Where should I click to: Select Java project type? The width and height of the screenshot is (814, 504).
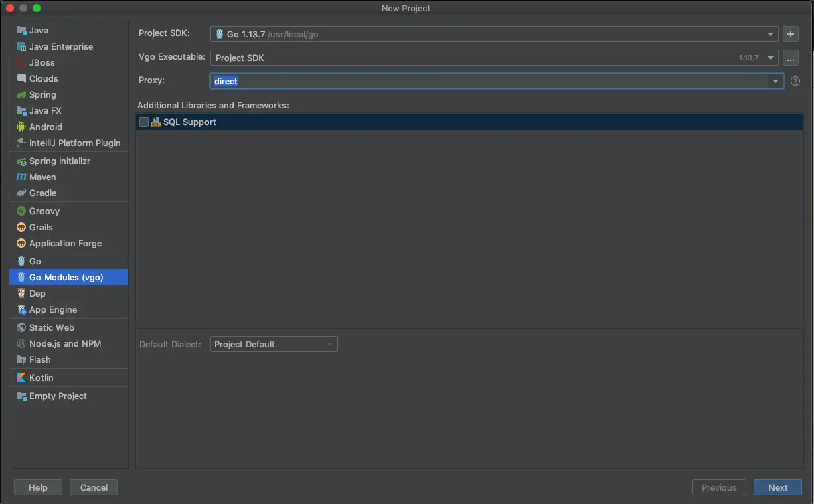tap(68, 30)
